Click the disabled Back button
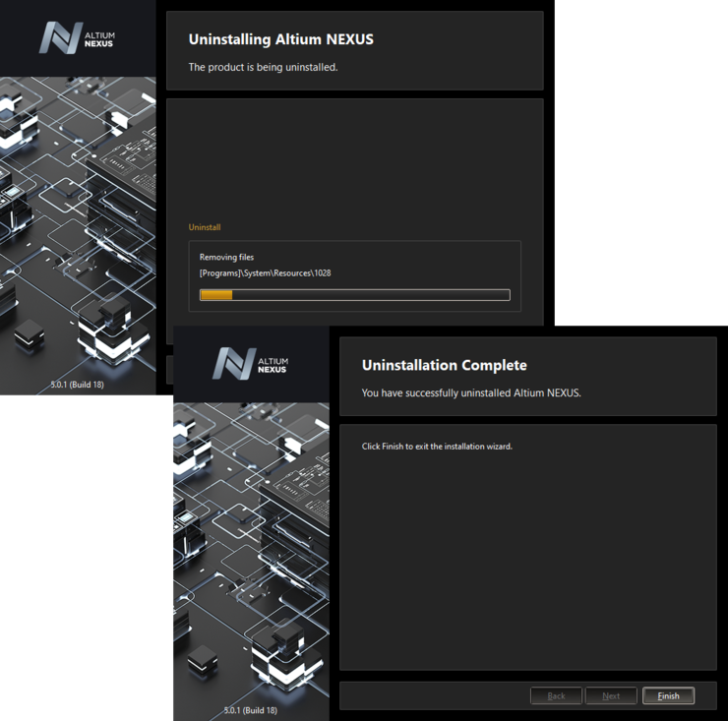The image size is (728, 721). (556, 695)
